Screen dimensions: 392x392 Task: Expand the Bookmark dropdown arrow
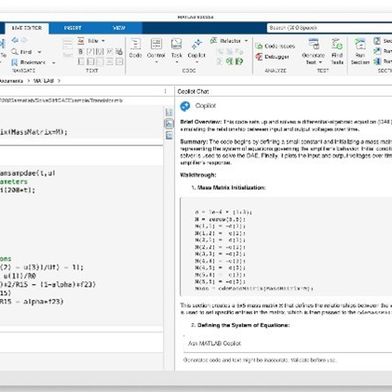pos(54,63)
